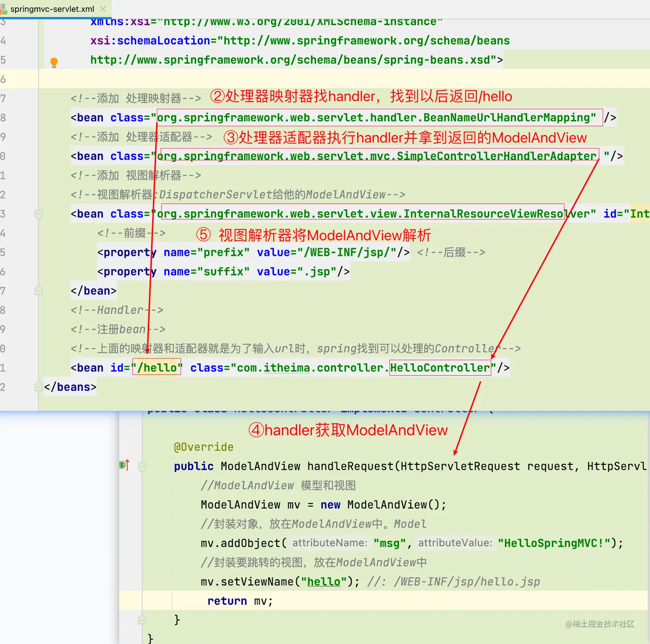Click the HelloController class name in the XML
The width and height of the screenshot is (650, 644).
440,368
